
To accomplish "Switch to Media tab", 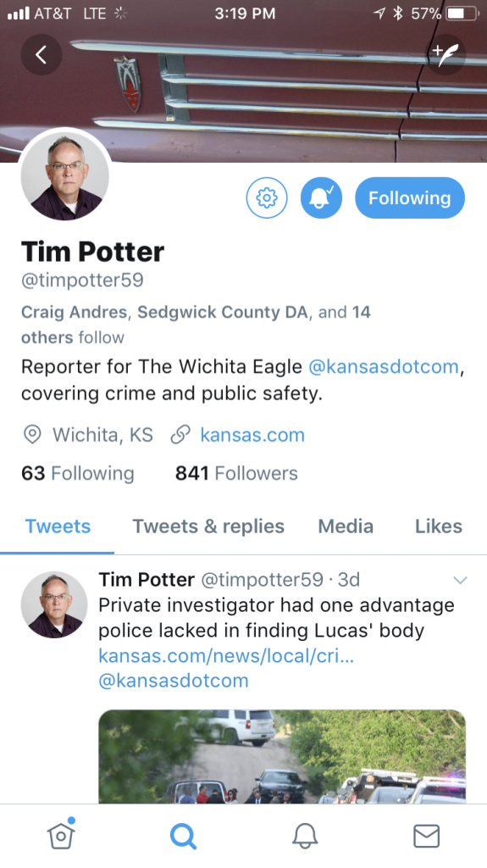I will point(346,526).
